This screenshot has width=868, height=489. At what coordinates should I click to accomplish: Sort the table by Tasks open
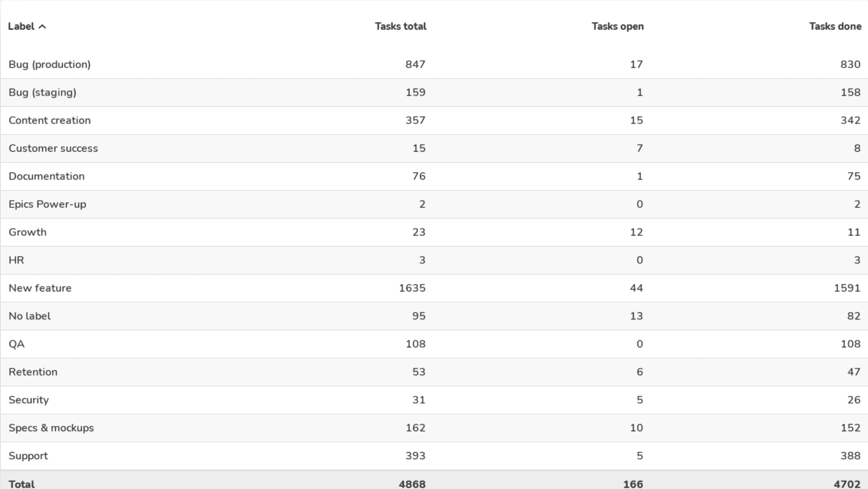tap(617, 26)
